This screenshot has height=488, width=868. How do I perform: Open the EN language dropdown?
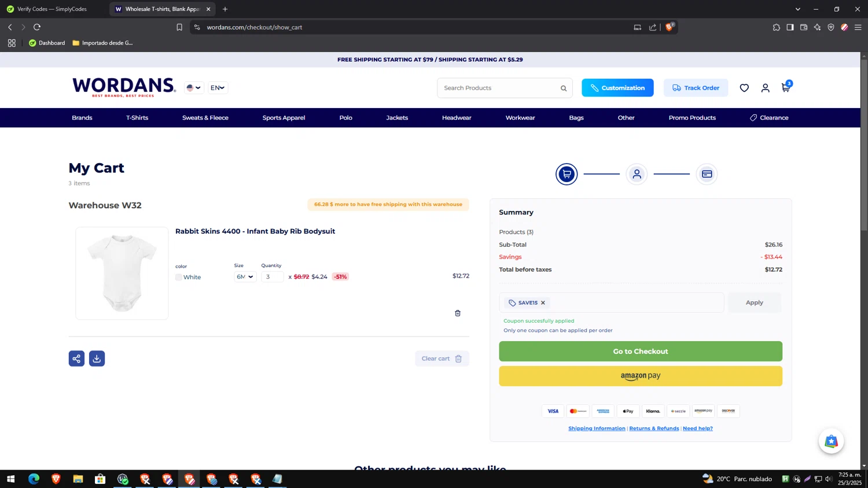click(218, 88)
